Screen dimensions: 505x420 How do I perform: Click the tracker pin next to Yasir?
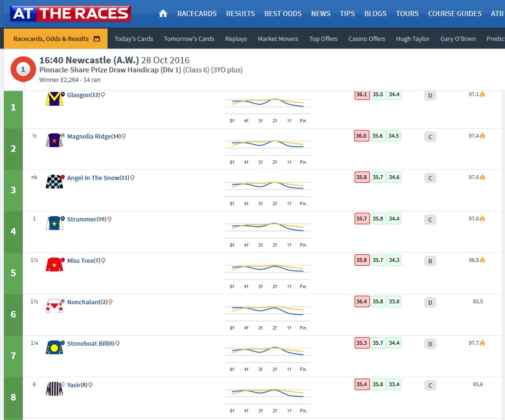(x=90, y=385)
